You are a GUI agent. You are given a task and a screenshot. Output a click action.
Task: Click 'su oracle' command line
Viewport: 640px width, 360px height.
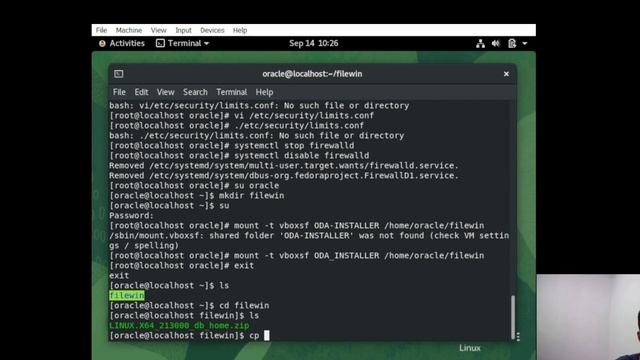[194, 186]
